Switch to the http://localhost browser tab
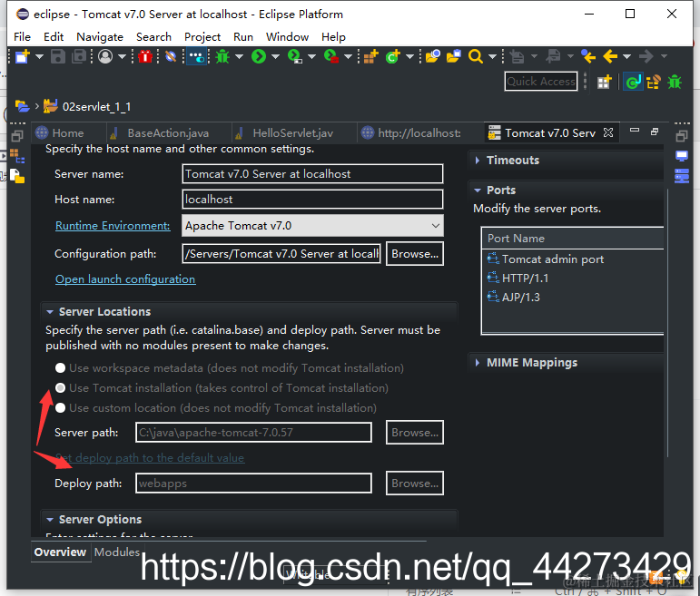This screenshot has height=596, width=700. coord(419,133)
